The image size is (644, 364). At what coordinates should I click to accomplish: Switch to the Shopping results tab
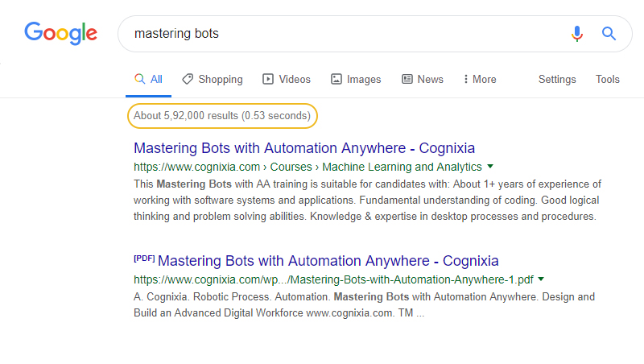(x=213, y=79)
